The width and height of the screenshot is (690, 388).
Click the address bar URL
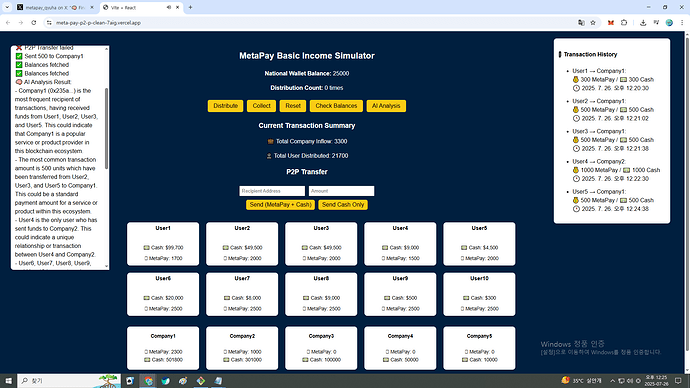(98, 23)
